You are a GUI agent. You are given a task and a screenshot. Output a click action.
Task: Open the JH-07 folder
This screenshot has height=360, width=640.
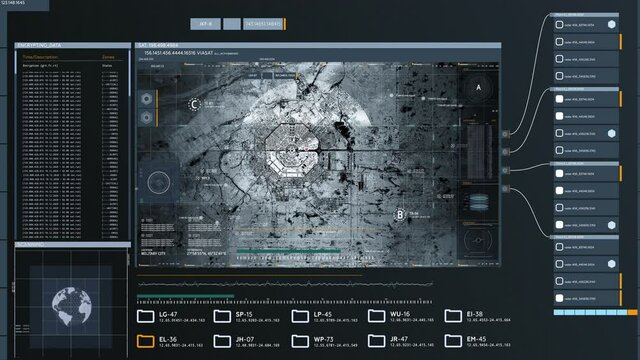[x=222, y=341]
